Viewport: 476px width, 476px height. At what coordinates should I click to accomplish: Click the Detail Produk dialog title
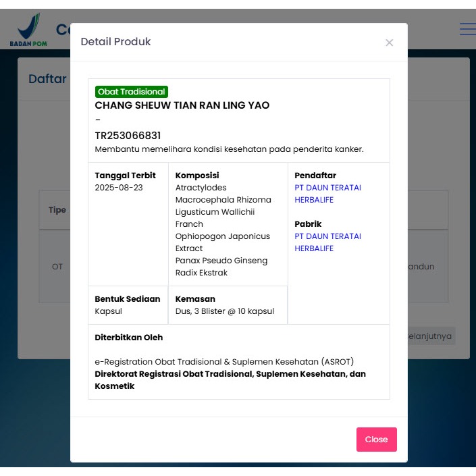(x=115, y=42)
